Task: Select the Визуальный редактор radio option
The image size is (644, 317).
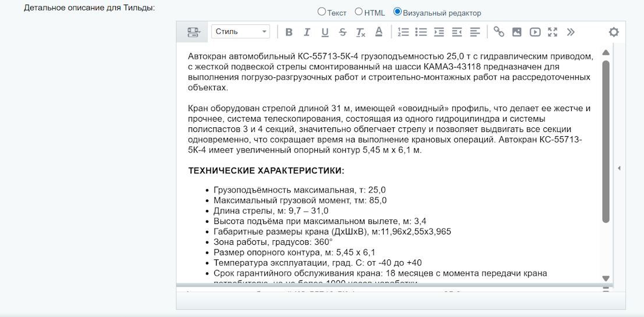Action: coord(397,12)
